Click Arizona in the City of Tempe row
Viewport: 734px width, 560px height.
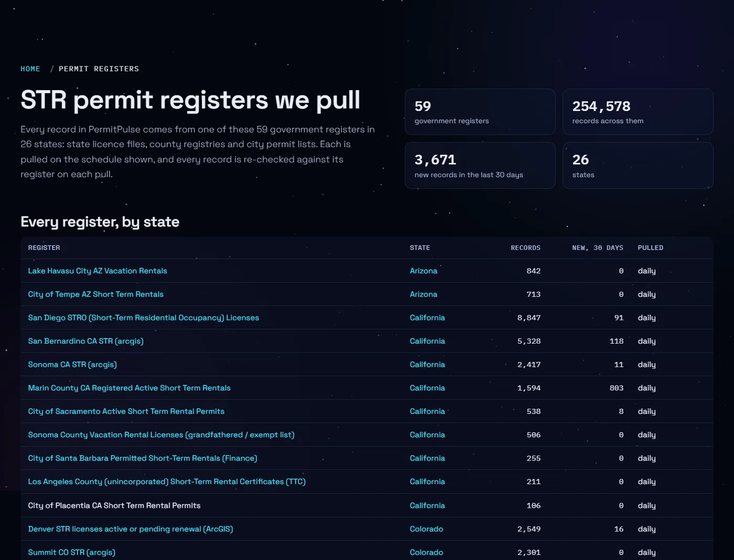click(424, 294)
